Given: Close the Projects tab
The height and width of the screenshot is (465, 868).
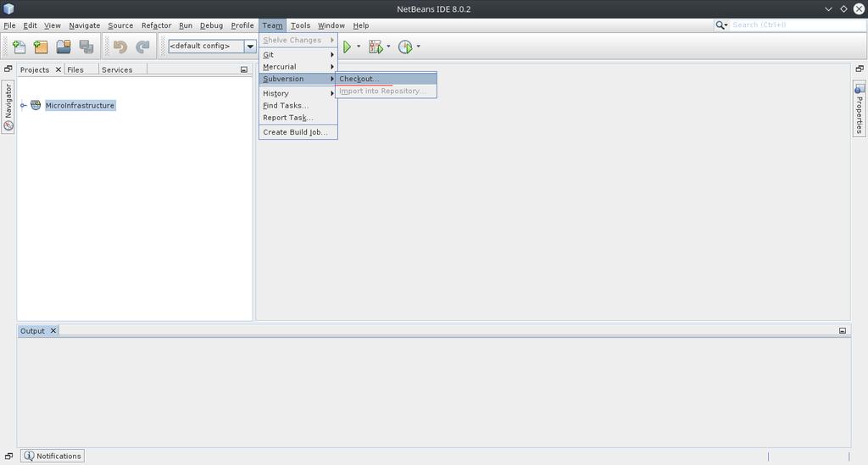Looking at the screenshot, I should 58,69.
